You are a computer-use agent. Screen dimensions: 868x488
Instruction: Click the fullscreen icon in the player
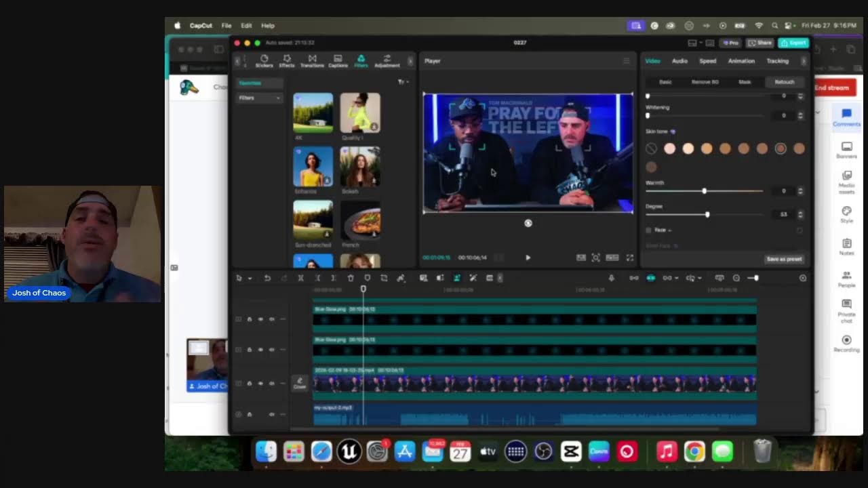pyautogui.click(x=629, y=258)
